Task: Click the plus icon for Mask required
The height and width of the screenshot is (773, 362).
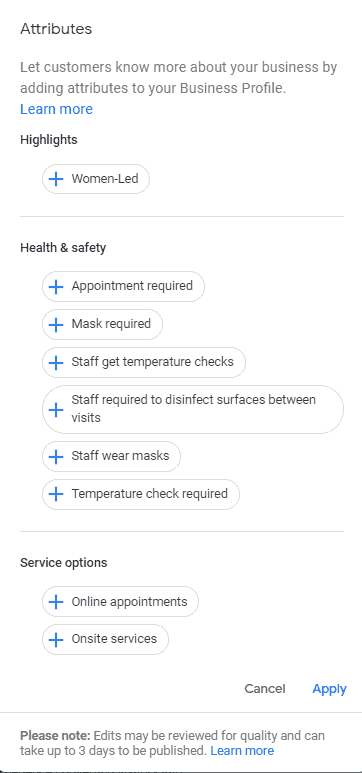Action: pos(56,324)
